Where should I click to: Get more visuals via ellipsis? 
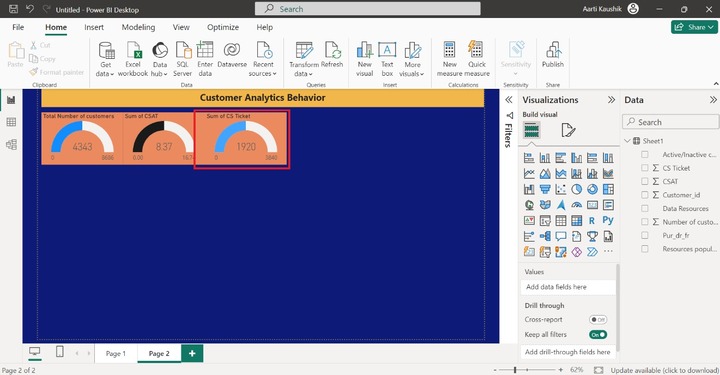[x=608, y=252]
